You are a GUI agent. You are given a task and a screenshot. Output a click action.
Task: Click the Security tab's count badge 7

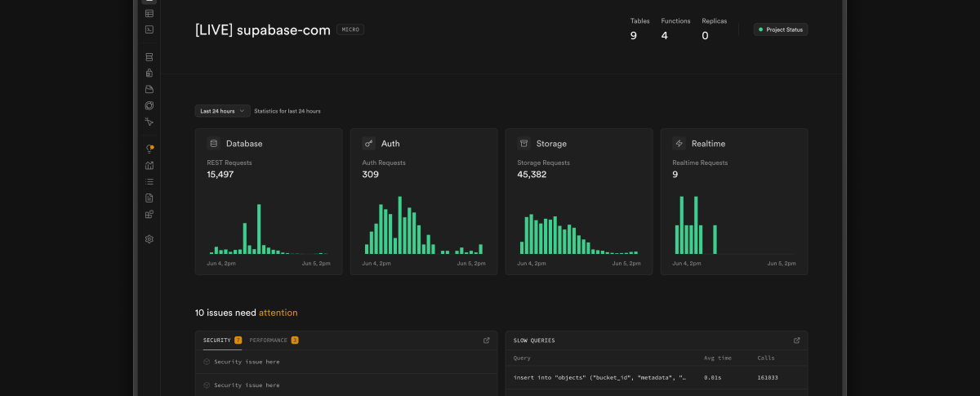[238, 340]
